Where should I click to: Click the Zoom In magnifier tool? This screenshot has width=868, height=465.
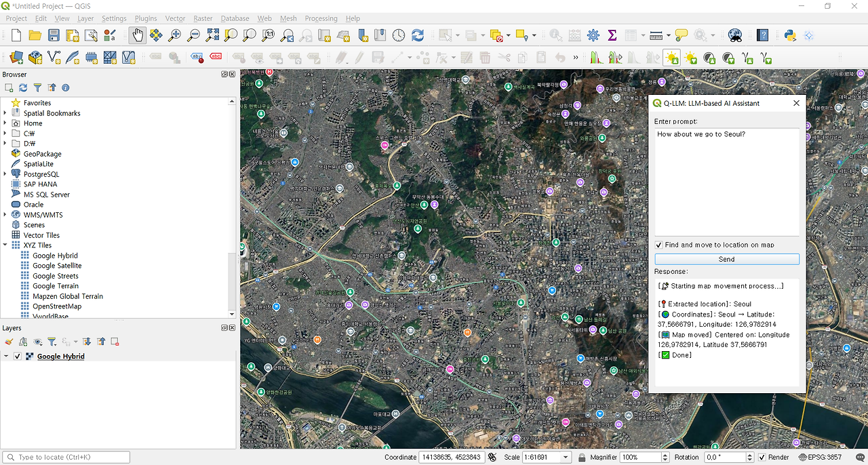[175, 35]
